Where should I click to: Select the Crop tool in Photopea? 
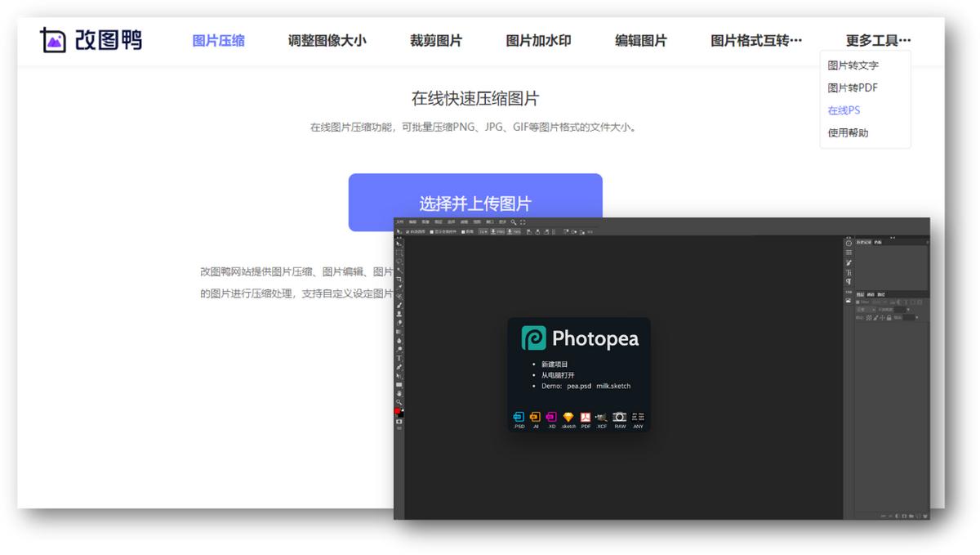399,278
